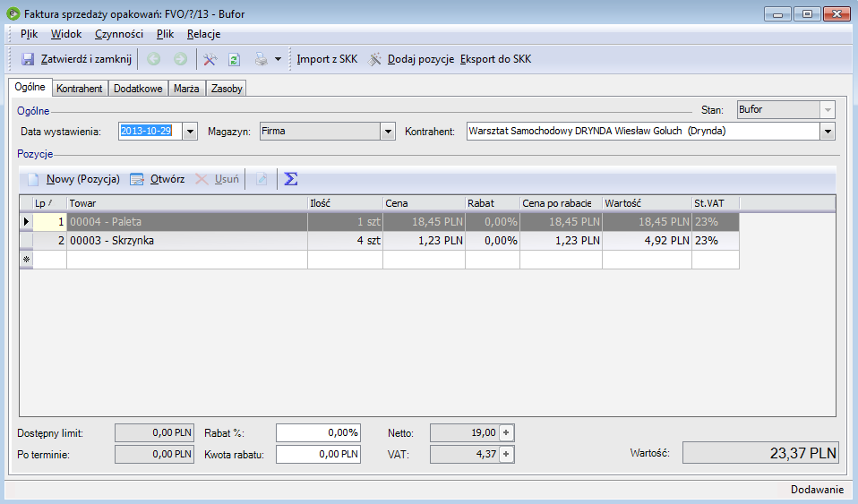
Task: Go to next record with forward arrow
Action: (x=180, y=59)
